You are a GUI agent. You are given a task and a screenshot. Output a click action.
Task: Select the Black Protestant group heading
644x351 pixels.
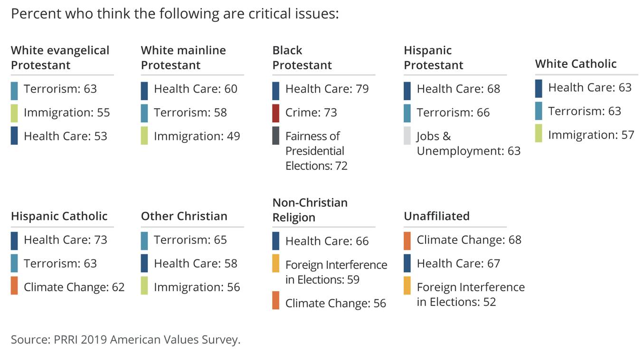[x=302, y=57]
